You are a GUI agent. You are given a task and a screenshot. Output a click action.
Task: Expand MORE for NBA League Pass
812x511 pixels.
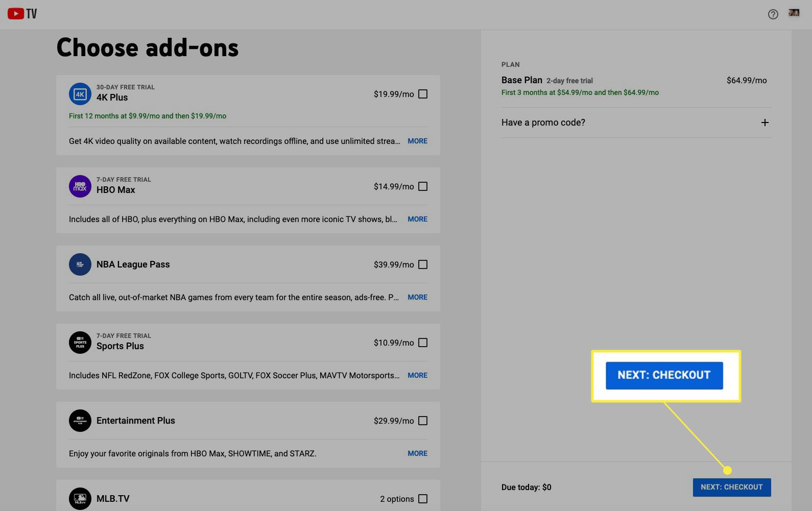(417, 297)
